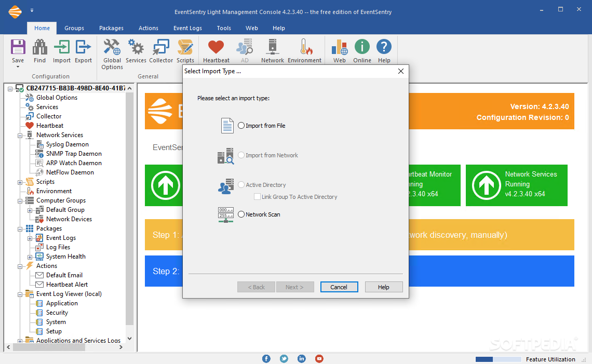Collapse the Actions tree node

[20, 266]
